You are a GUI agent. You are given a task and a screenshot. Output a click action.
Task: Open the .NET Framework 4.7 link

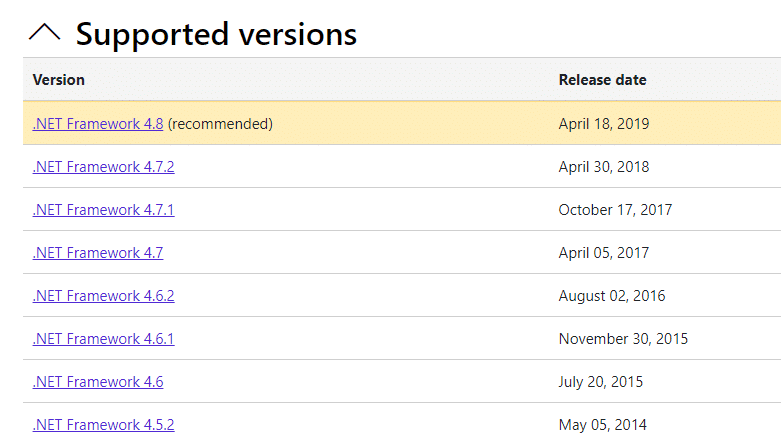[x=98, y=253]
